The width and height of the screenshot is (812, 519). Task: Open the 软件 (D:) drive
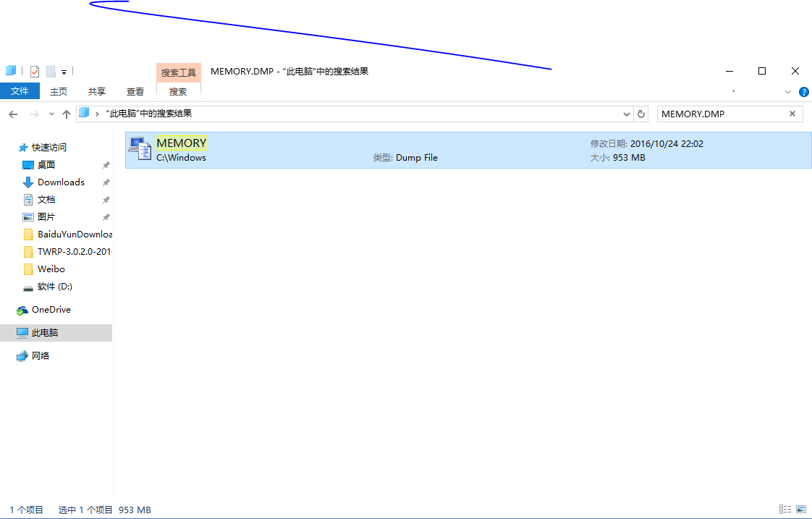54,287
